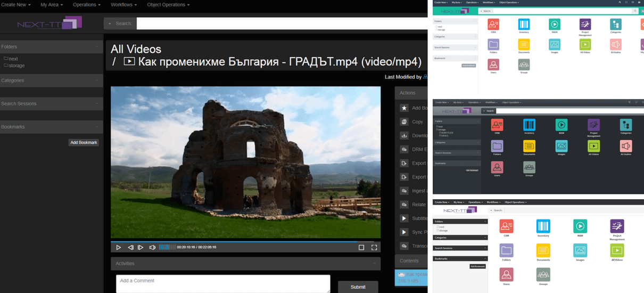
Task: Open All Audios tile in the dark-themed window
Action: tap(626, 147)
